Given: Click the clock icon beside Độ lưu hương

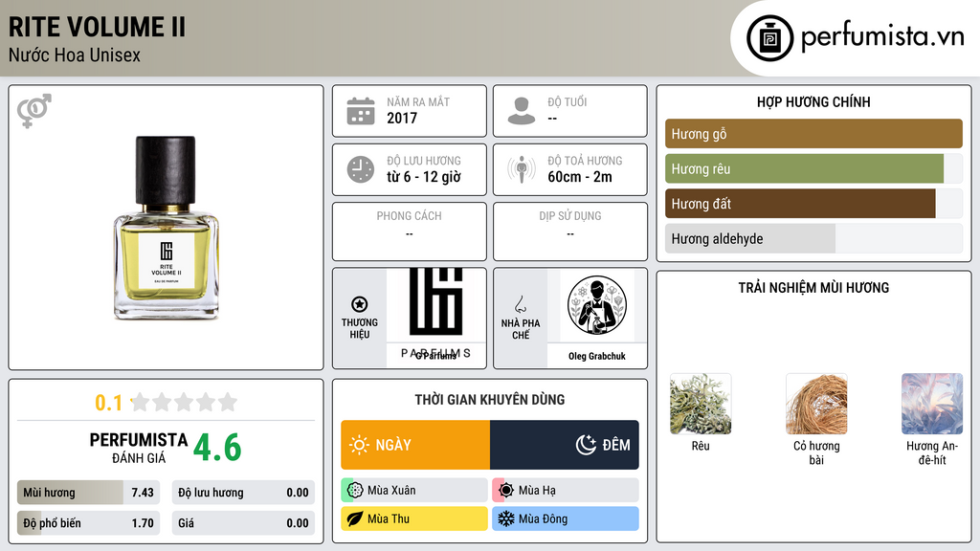Looking at the screenshot, I should [x=361, y=169].
